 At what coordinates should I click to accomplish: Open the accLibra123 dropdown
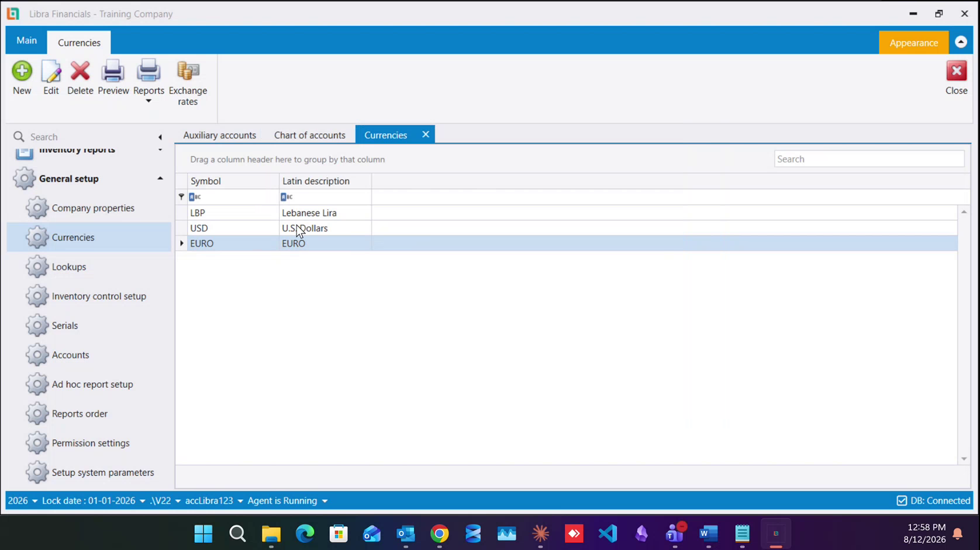tap(214, 501)
